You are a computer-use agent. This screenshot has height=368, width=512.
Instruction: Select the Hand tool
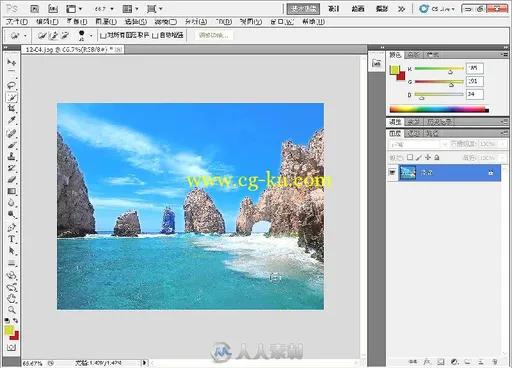[x=11, y=298]
